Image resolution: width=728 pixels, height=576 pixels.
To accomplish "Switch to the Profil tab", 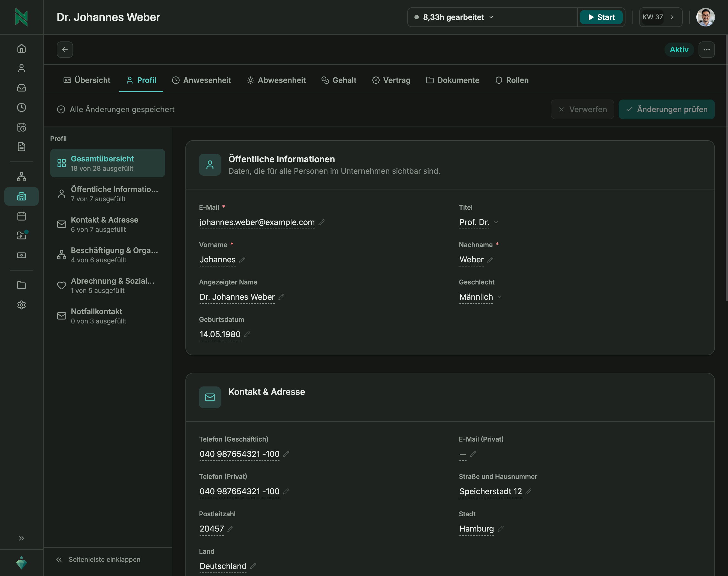I will pyautogui.click(x=141, y=80).
